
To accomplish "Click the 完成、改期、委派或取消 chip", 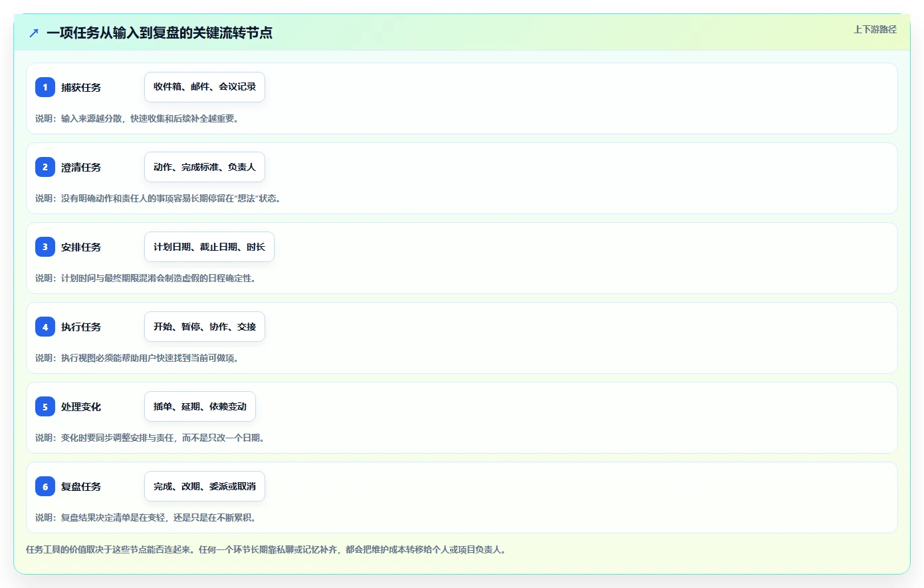I will [205, 486].
